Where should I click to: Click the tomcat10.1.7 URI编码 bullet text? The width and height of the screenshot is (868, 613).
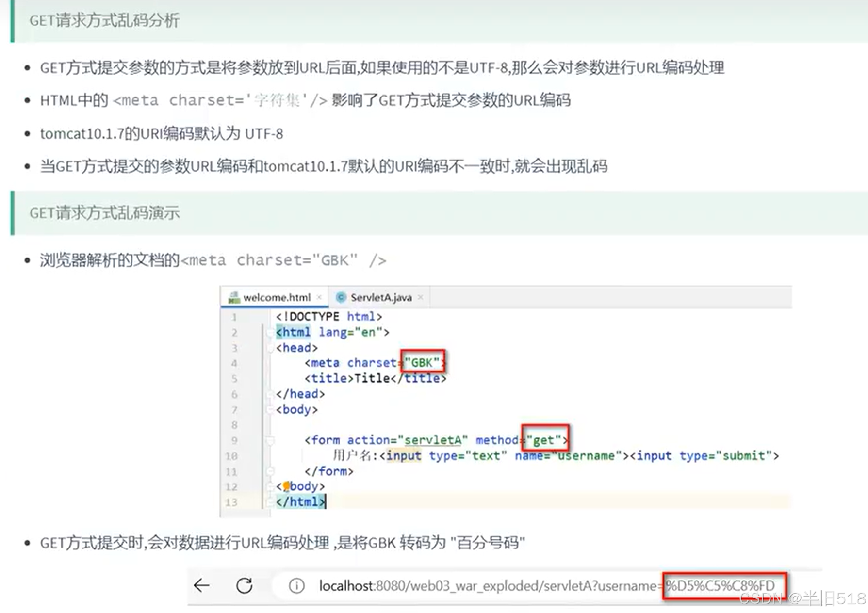[161, 133]
